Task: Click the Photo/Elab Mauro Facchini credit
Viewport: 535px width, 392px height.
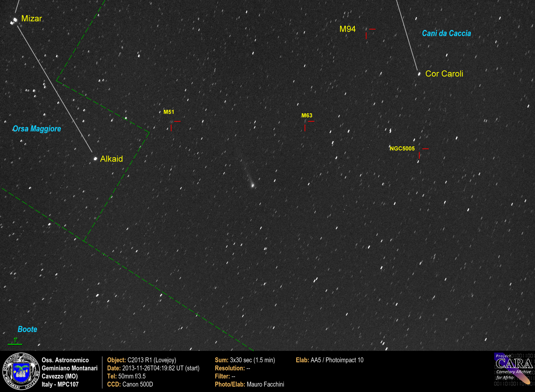Action: click(249, 384)
